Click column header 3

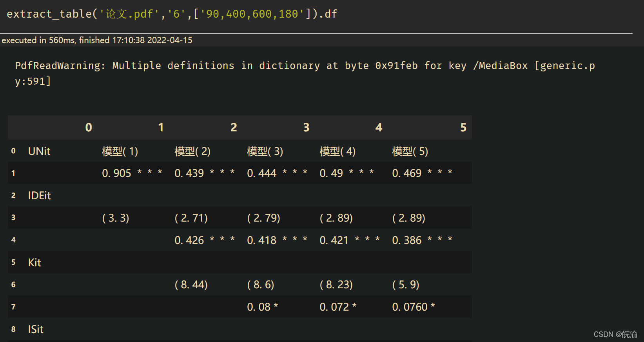point(306,127)
